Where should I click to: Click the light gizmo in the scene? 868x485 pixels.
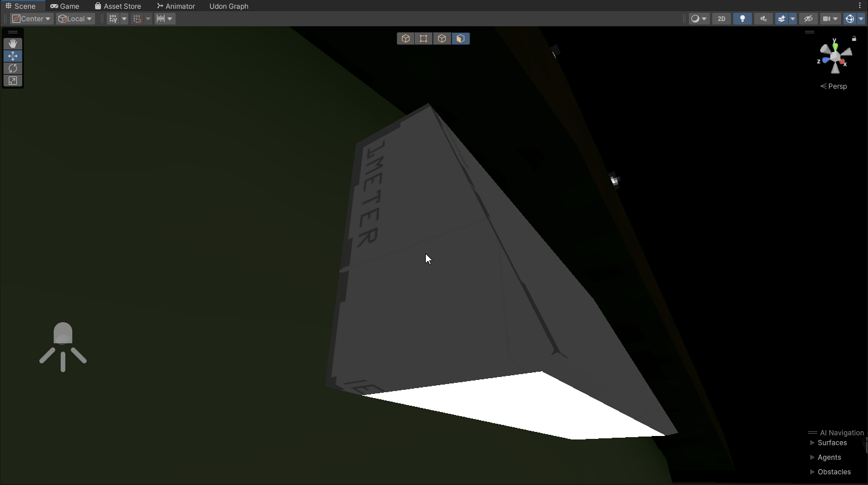63,346
